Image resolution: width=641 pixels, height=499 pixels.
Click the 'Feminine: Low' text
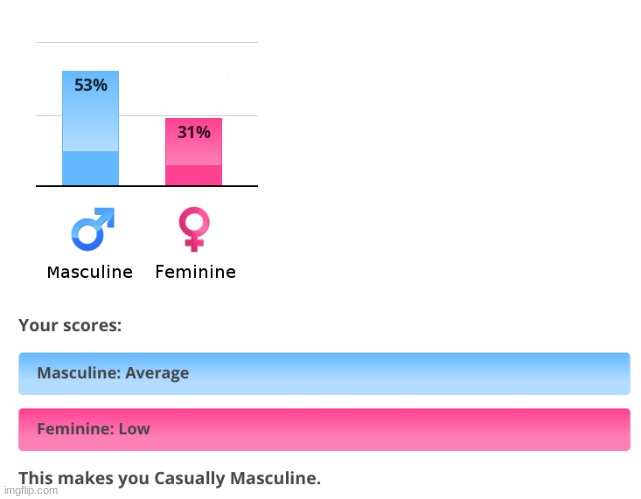pos(93,429)
